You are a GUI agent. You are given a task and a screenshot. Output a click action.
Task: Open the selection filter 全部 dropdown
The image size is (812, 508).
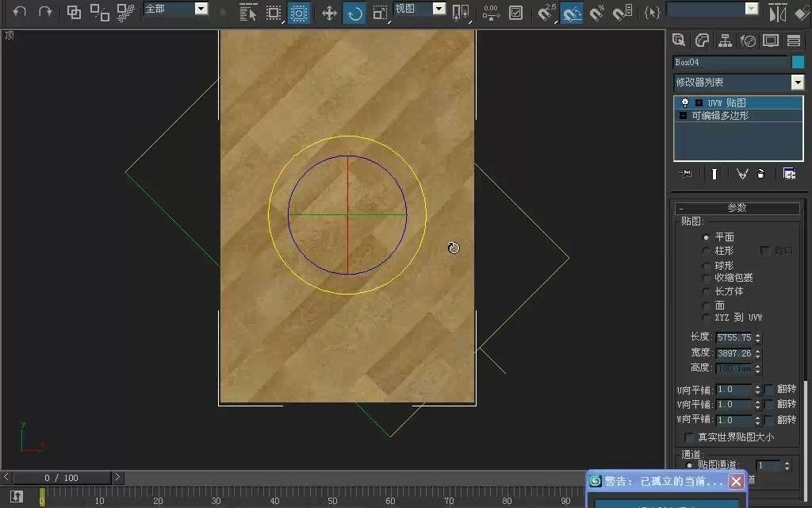click(x=201, y=10)
